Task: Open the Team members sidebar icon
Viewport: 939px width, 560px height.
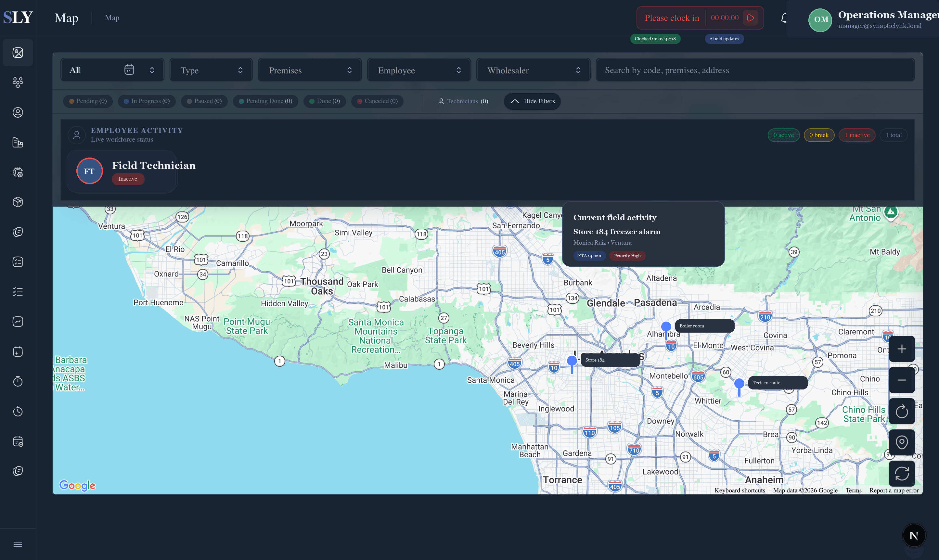Action: [18, 83]
